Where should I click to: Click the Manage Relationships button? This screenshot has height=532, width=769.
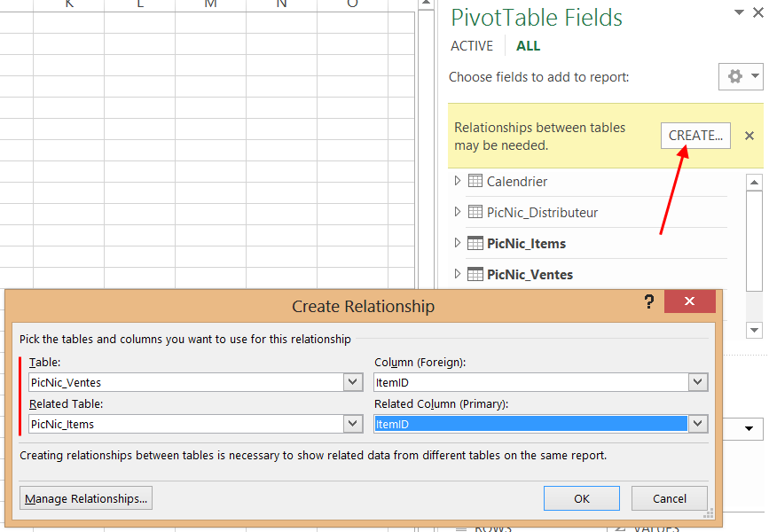pos(86,498)
